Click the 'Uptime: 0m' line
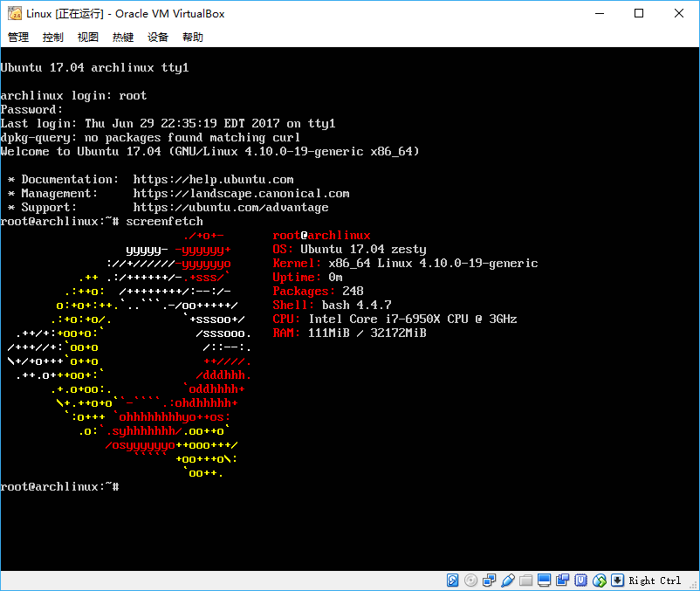The image size is (700, 591). (x=307, y=278)
